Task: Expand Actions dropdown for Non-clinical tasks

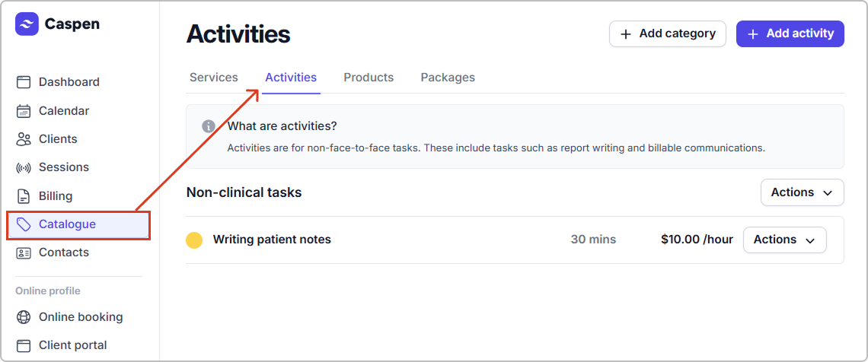Action: [x=802, y=192]
